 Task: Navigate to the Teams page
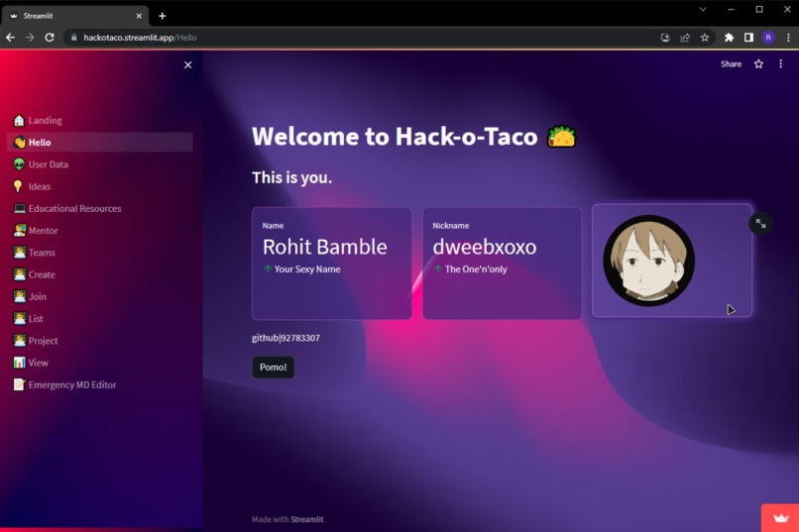[x=99, y=253]
